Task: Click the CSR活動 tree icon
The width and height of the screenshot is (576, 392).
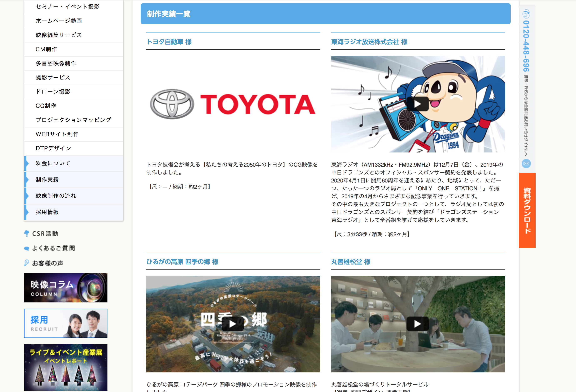Action: pyautogui.click(x=26, y=233)
